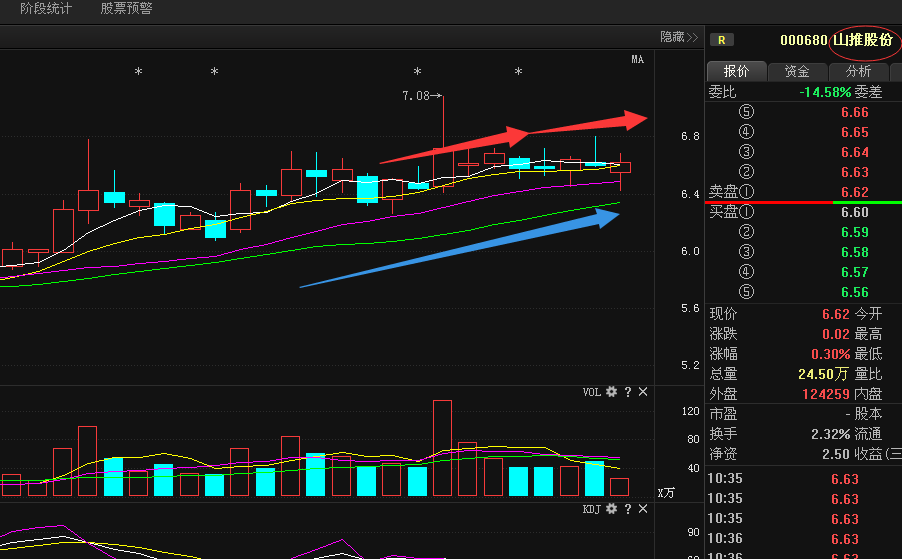Open help for KDJ indicator
Screen dimensions: 902x559
(x=628, y=509)
